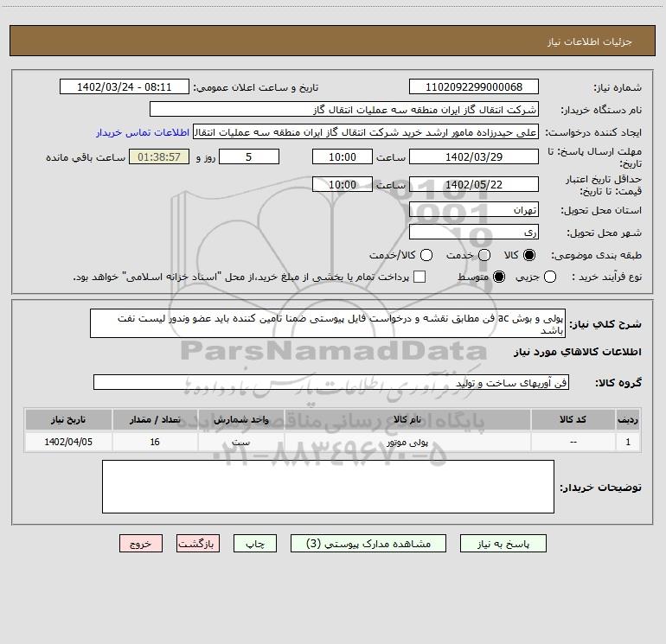Screen dimensions: 666x644
Task: Click the بازگشت back button
Action: click(x=198, y=544)
